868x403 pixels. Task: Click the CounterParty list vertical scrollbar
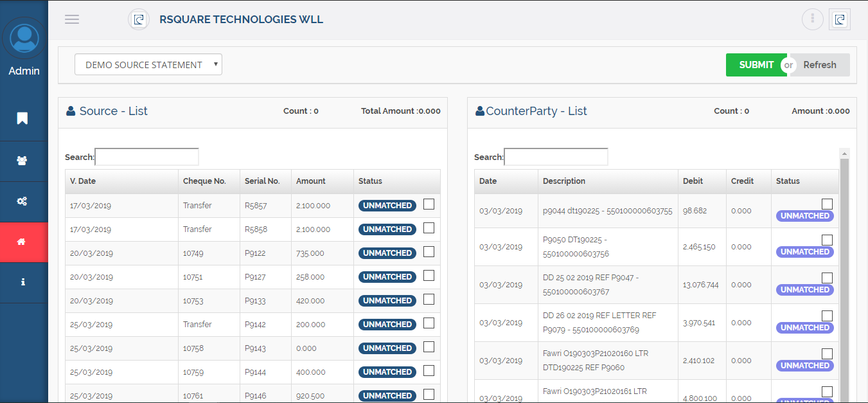(x=844, y=276)
